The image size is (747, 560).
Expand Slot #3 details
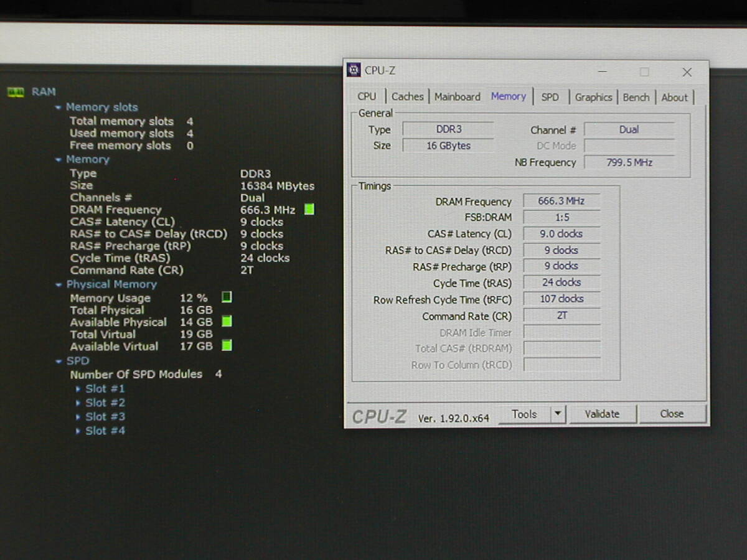coord(78,417)
